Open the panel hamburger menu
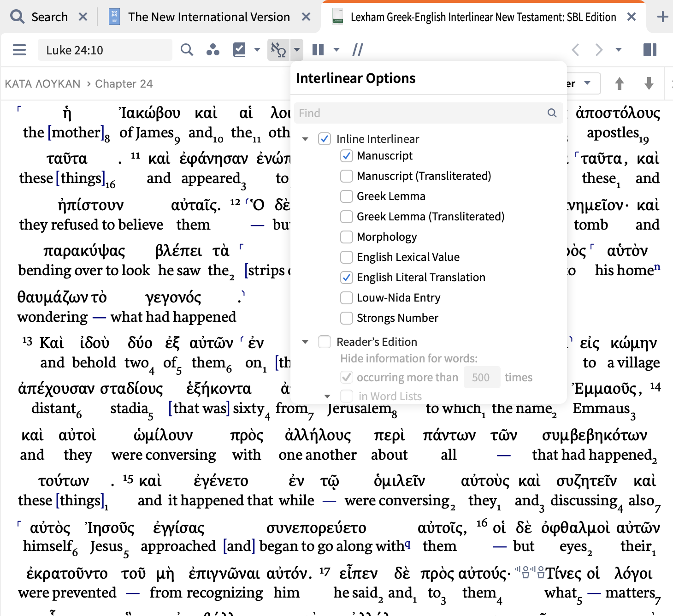Viewport: 673px width, 616px height. (x=19, y=50)
